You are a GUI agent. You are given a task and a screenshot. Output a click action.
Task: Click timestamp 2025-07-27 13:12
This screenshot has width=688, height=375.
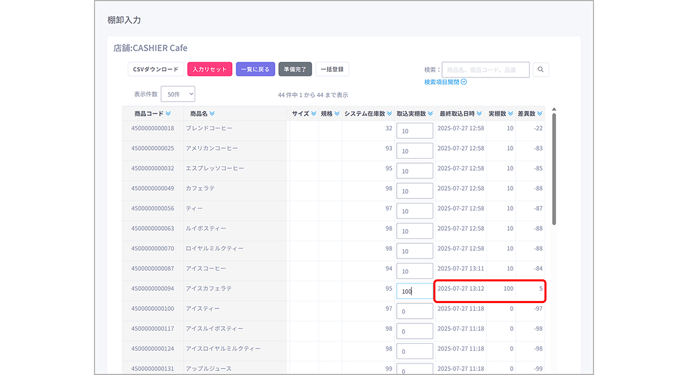tap(461, 289)
